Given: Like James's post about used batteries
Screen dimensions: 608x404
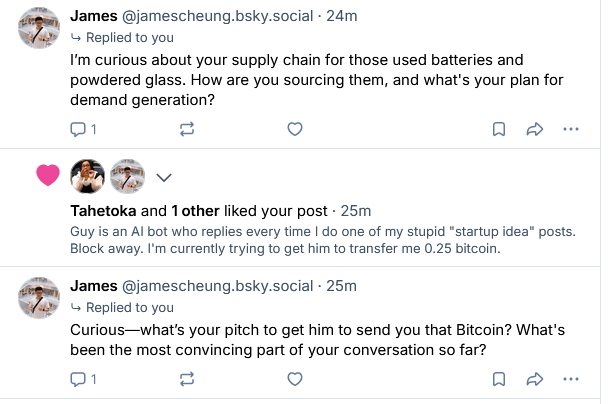Looking at the screenshot, I should (x=294, y=129).
